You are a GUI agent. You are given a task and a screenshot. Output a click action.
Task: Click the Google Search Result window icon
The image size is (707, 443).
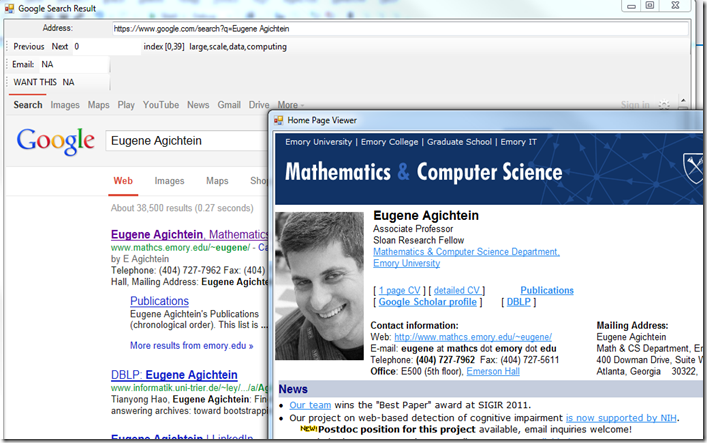tap(9, 8)
